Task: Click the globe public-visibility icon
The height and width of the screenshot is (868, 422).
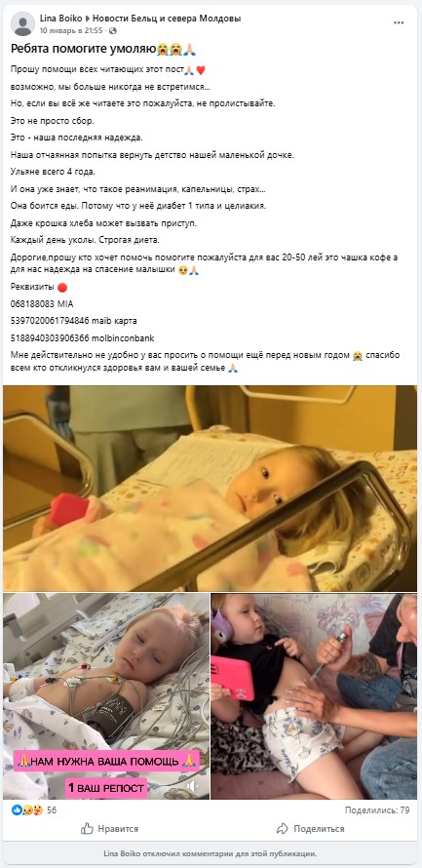Action: pyautogui.click(x=113, y=31)
